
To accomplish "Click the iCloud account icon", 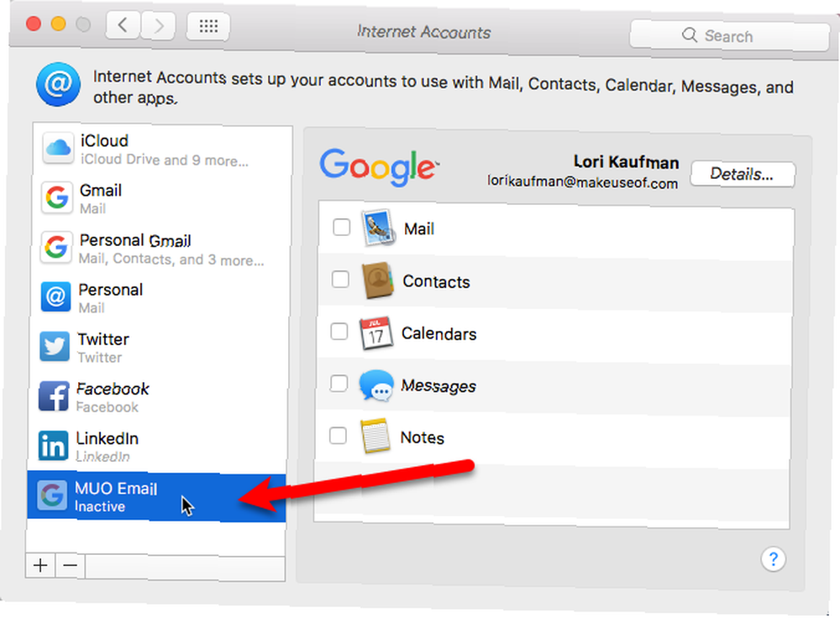I will pos(58,147).
